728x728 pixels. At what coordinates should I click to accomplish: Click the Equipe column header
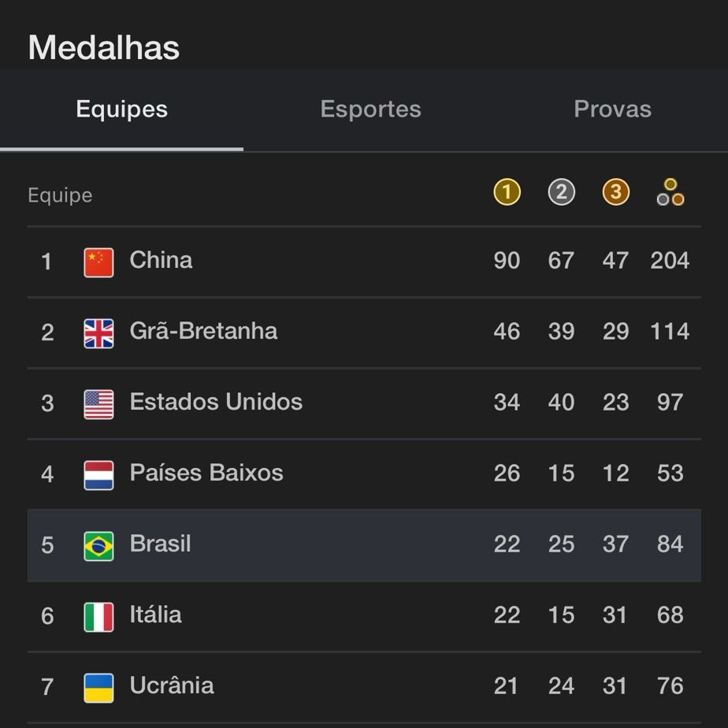[60, 195]
